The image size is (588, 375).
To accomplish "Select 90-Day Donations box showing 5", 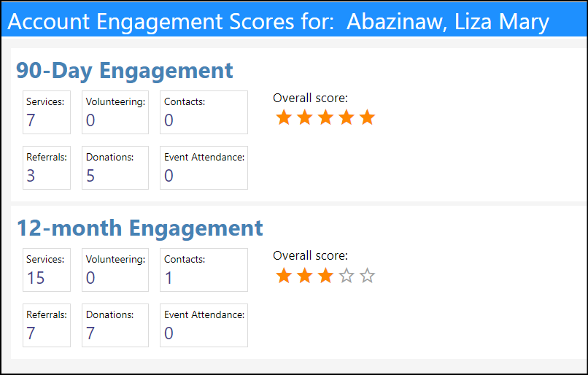I will tap(115, 168).
